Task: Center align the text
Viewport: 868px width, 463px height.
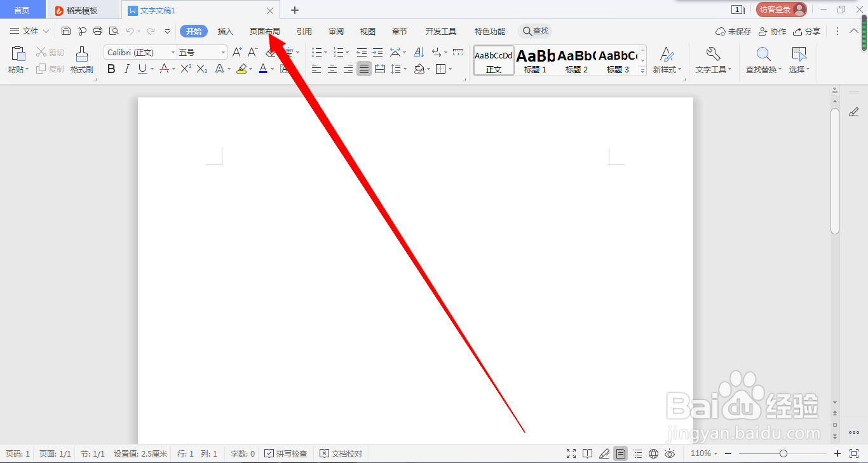Action: coord(332,69)
